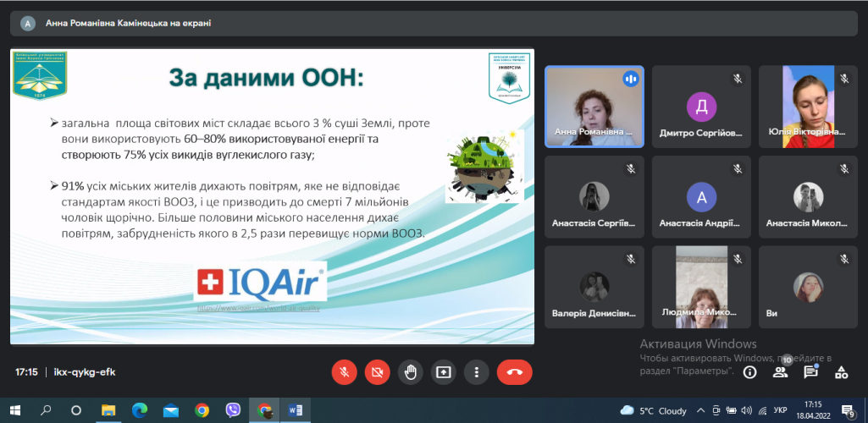Open the Windows notification center icon
Image resolution: width=868 pixels, height=423 pixels.
[848, 411]
